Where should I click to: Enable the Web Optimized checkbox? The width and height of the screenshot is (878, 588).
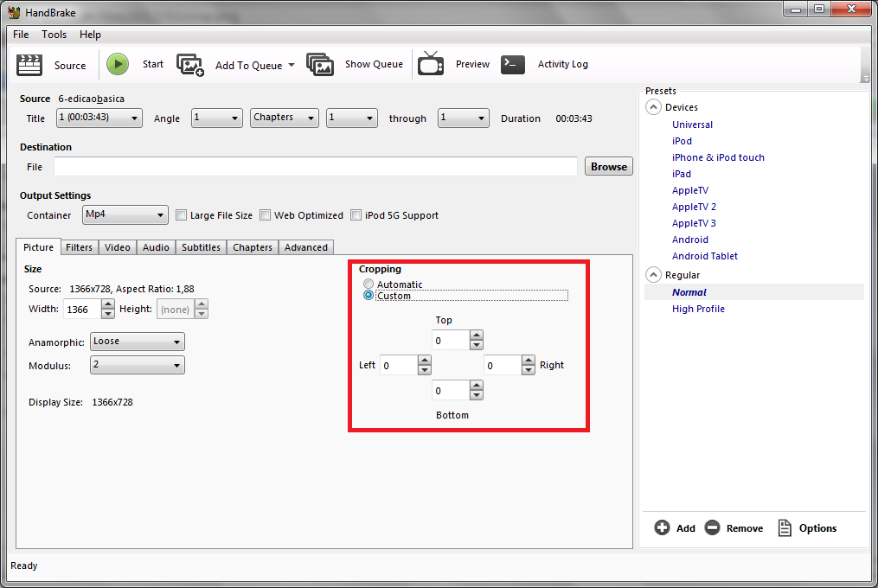point(265,215)
